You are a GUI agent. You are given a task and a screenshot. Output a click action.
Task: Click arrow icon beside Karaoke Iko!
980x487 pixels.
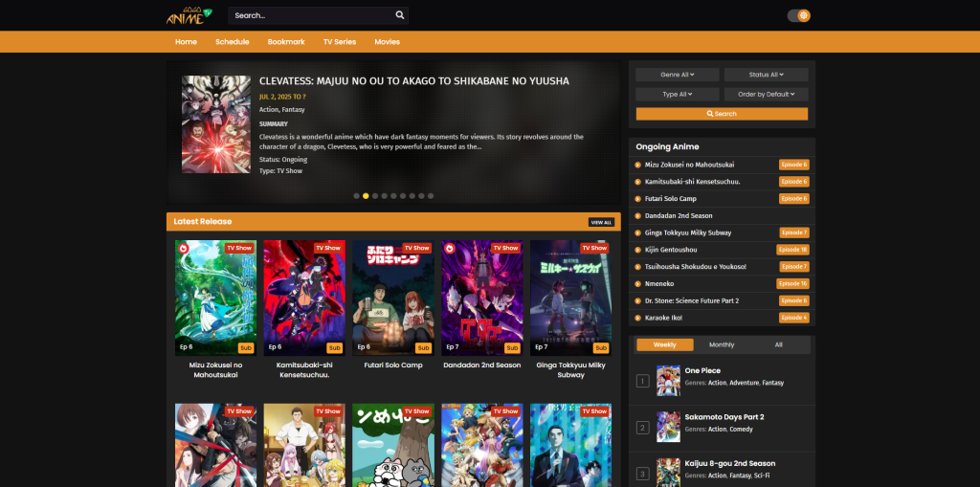[638, 318]
